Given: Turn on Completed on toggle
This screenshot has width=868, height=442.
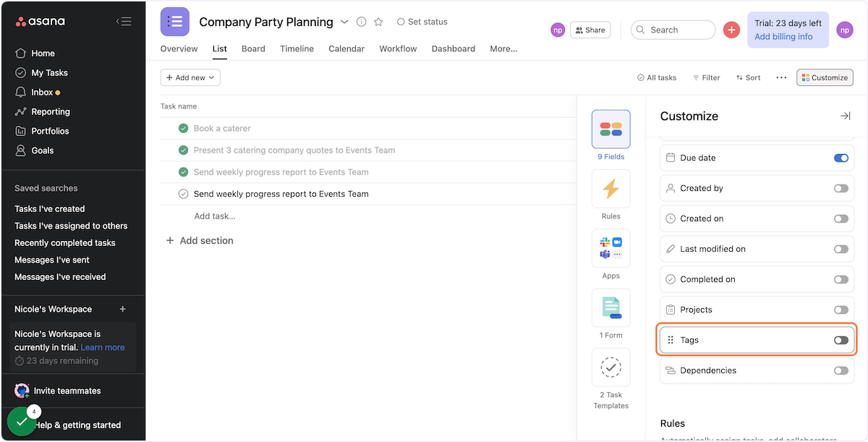Looking at the screenshot, I should pos(841,279).
